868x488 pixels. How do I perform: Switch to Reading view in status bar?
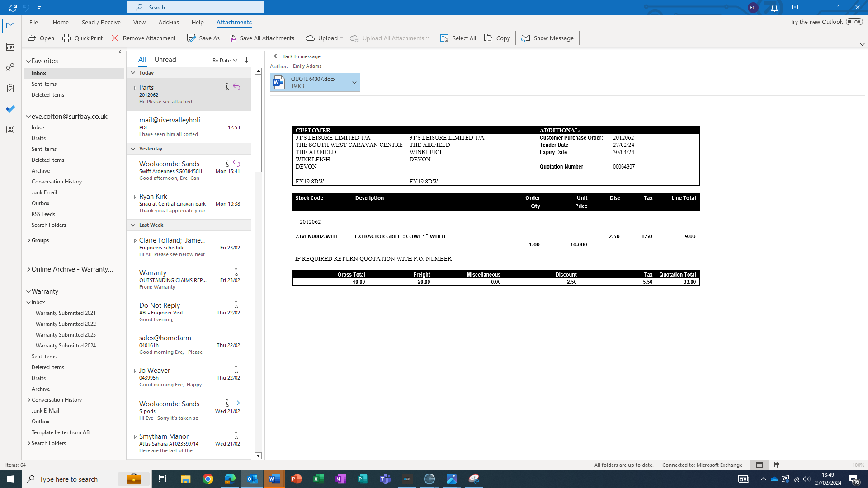(x=777, y=465)
